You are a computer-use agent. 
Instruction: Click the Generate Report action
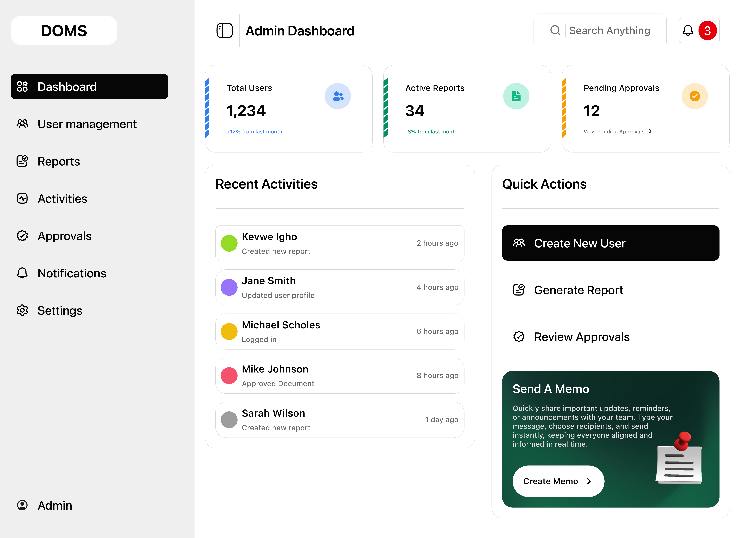[579, 290]
